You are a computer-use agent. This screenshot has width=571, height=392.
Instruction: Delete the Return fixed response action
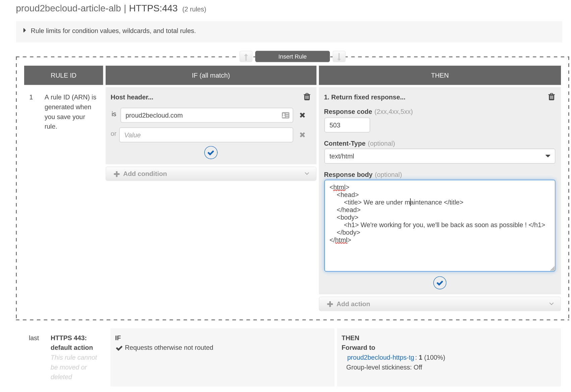[551, 97]
